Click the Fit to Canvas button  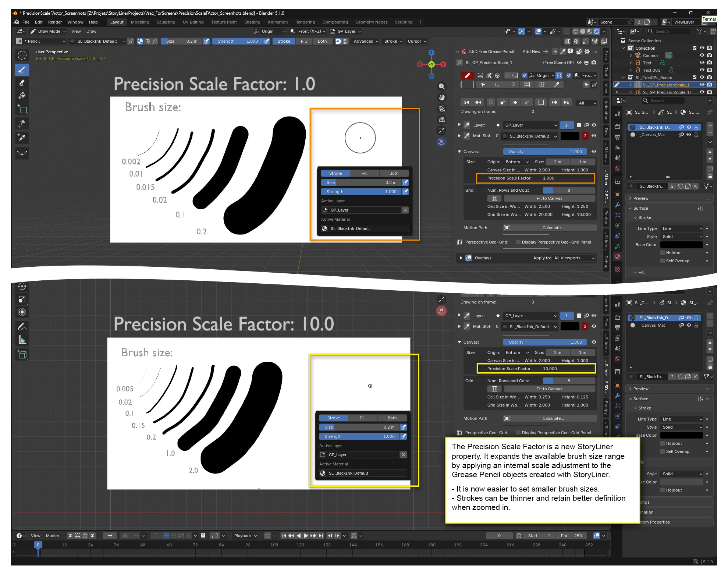coord(549,198)
